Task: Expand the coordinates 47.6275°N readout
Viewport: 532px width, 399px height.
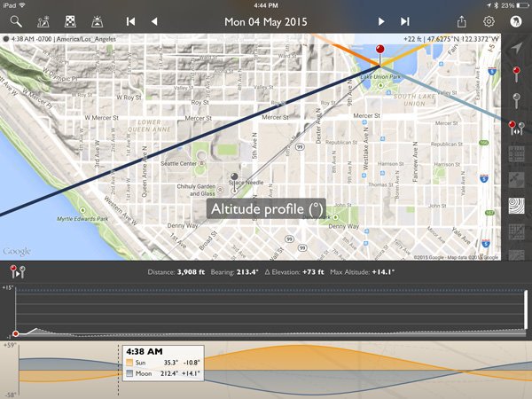Action: click(461, 39)
